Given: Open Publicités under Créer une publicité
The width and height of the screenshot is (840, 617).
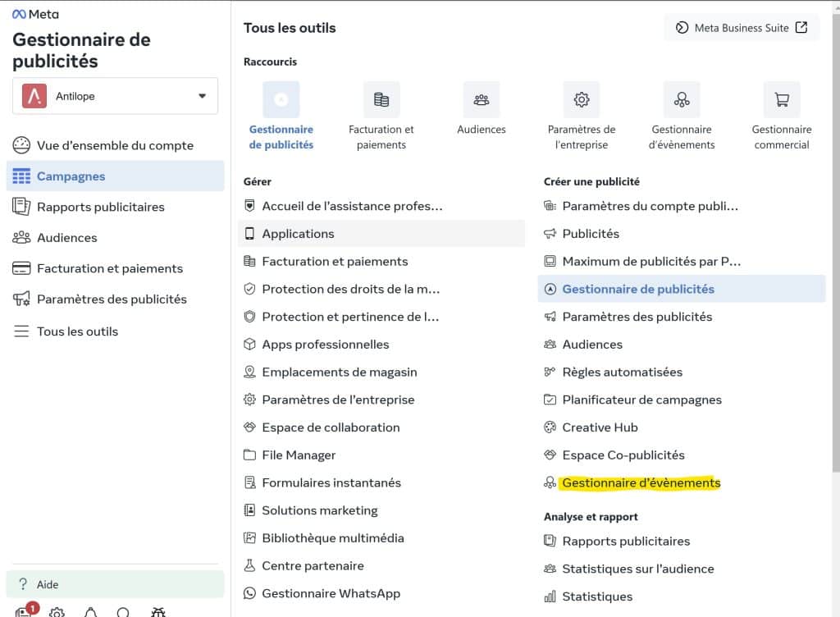Looking at the screenshot, I should [x=682, y=234].
